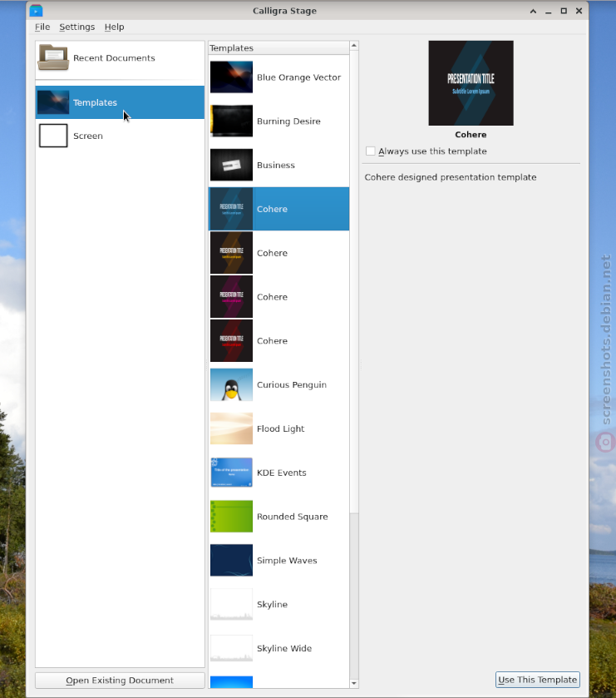
Task: Open the Help menu
Action: click(114, 27)
